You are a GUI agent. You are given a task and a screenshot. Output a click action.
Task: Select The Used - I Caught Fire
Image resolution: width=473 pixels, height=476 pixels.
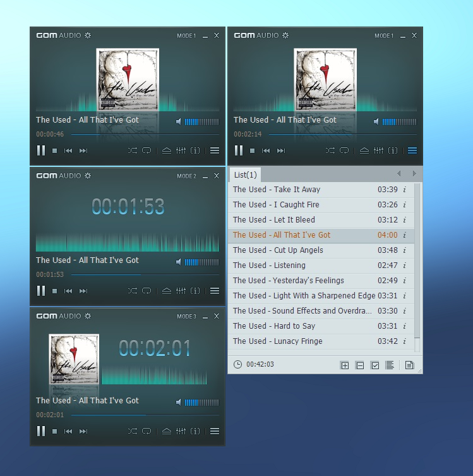click(321, 205)
